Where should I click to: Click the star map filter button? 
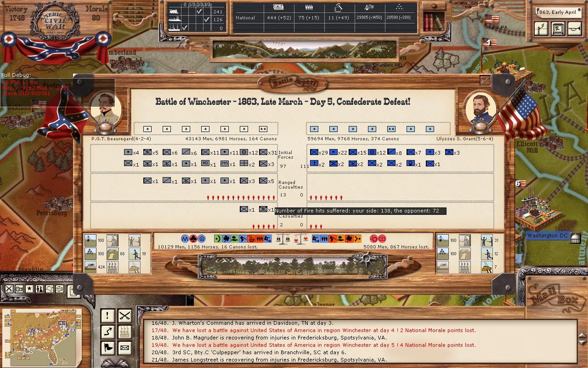[29, 289]
